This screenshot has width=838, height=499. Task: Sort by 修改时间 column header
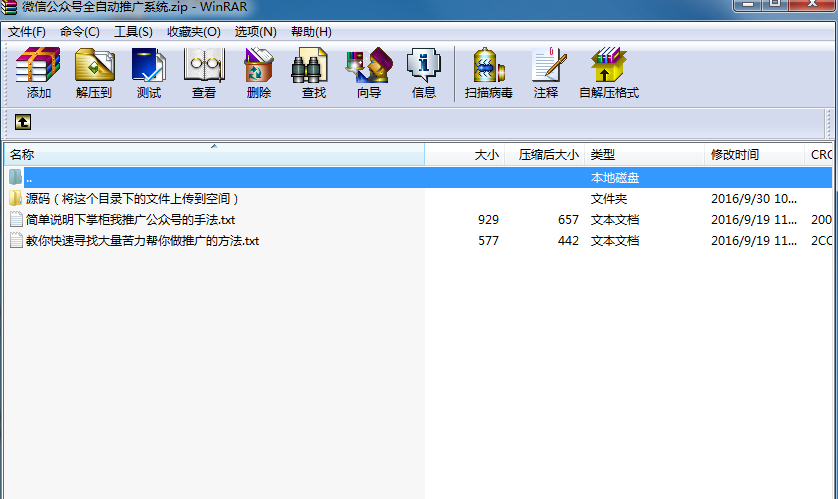coord(755,154)
